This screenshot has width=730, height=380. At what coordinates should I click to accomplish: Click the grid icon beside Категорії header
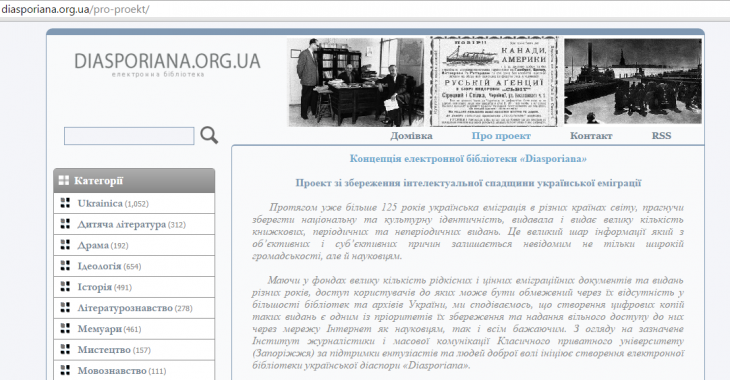(64, 180)
